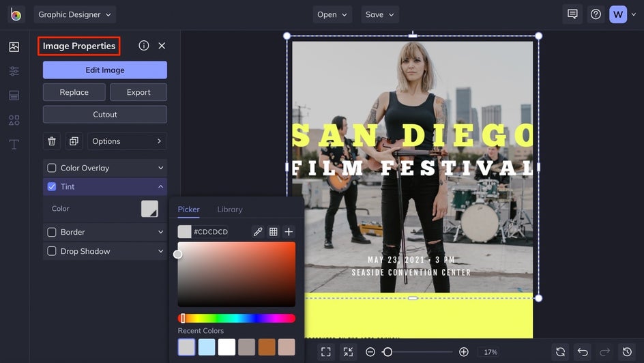Click the zoom in plus icon

(464, 352)
